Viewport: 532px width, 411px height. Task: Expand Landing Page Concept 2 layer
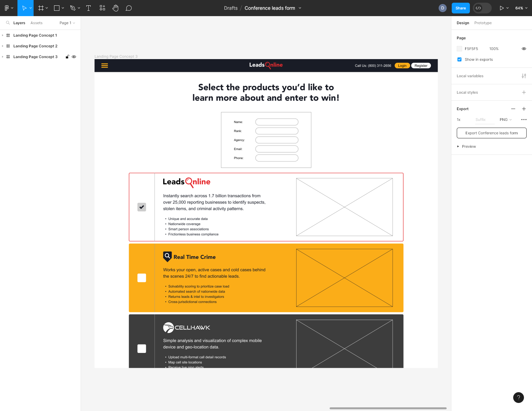click(3, 46)
